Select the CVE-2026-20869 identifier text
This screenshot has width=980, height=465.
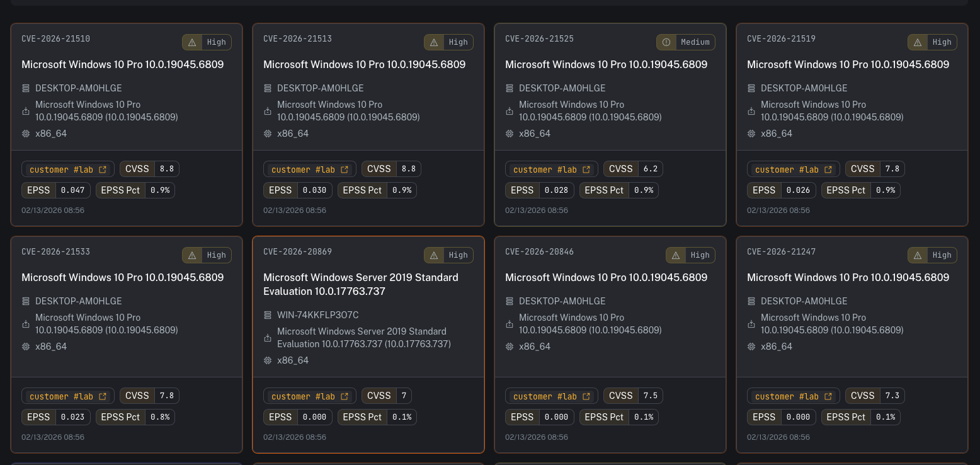click(x=297, y=251)
